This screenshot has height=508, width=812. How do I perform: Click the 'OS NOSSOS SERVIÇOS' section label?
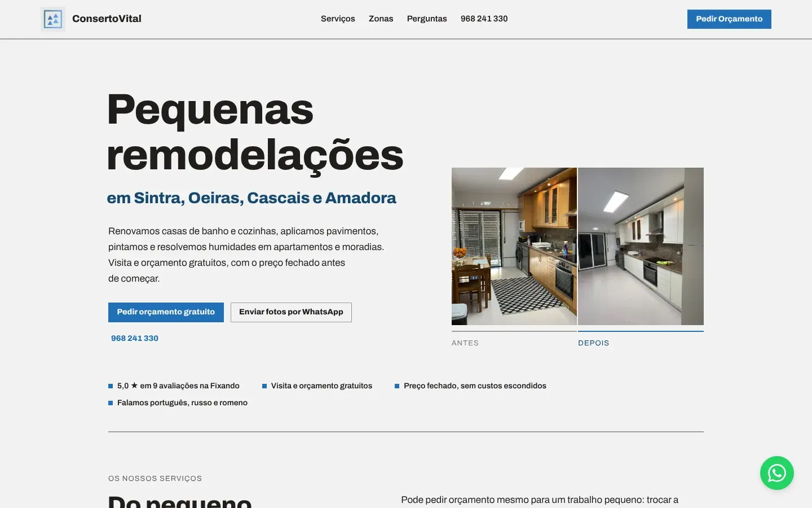pos(155,479)
